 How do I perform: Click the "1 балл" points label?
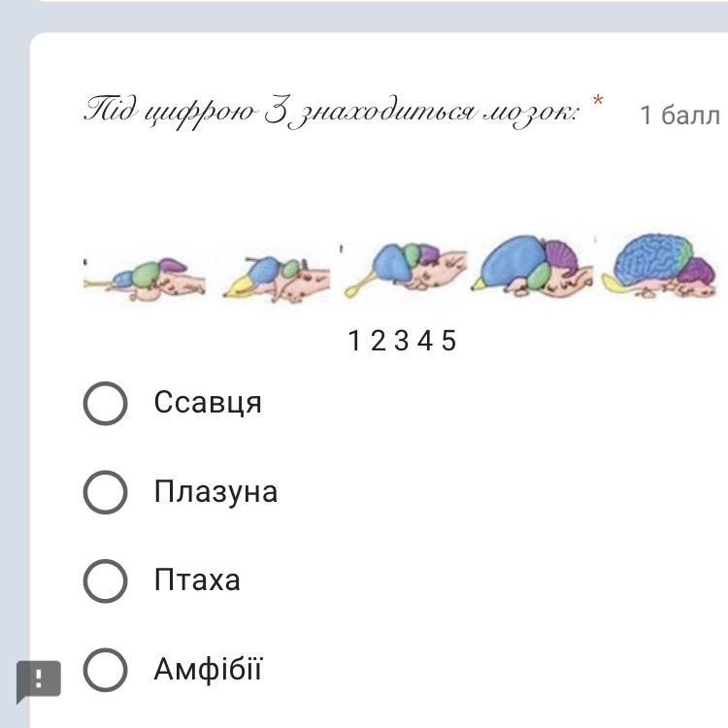click(679, 116)
